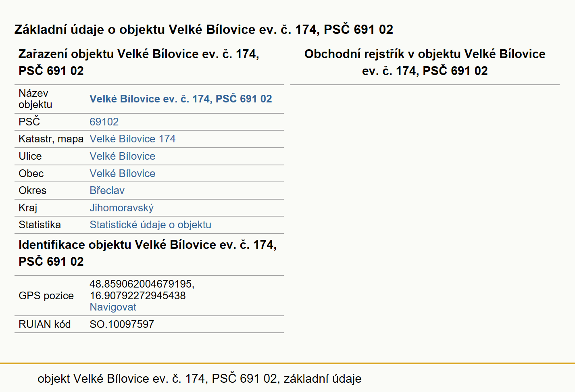Click the GPS latitude value 48.859062004679195
The image size is (575, 392).
point(142,284)
